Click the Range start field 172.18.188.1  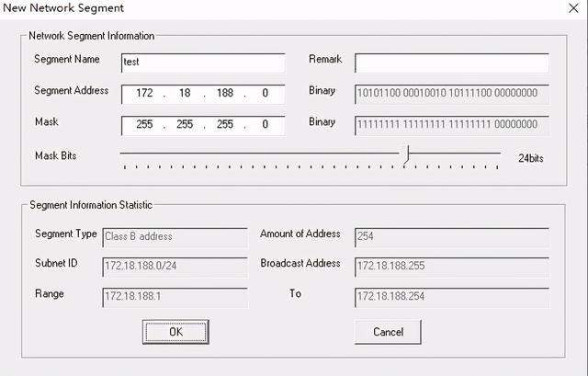click(x=175, y=298)
